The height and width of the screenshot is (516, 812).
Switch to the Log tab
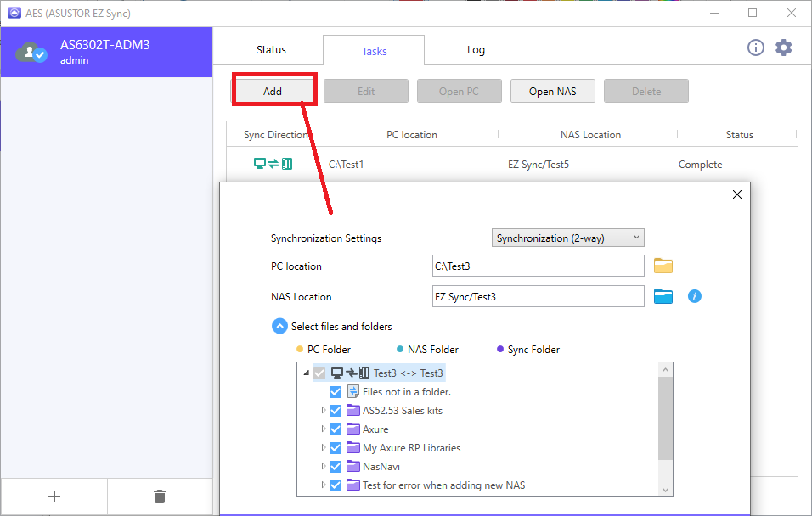(x=476, y=50)
